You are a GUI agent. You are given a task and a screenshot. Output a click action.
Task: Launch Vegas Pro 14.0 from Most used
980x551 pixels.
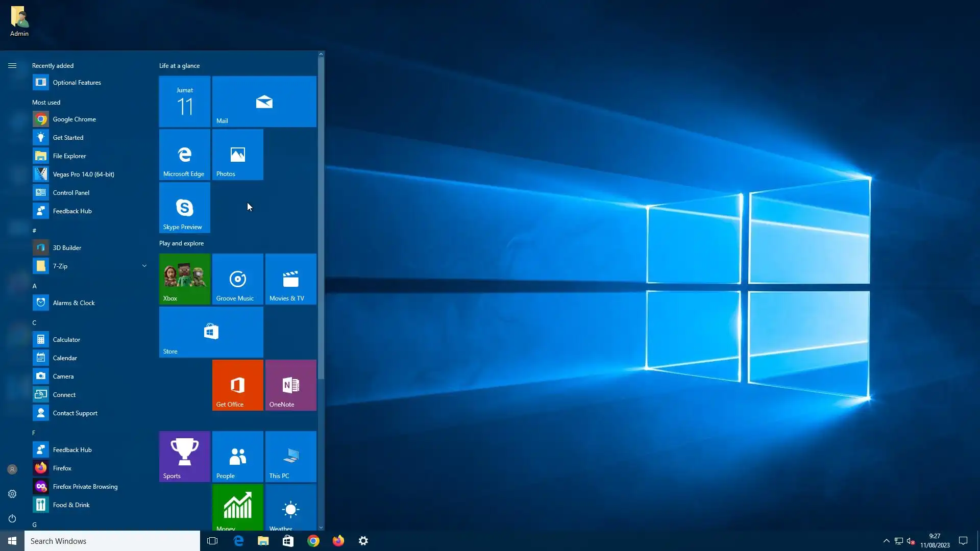click(83, 174)
